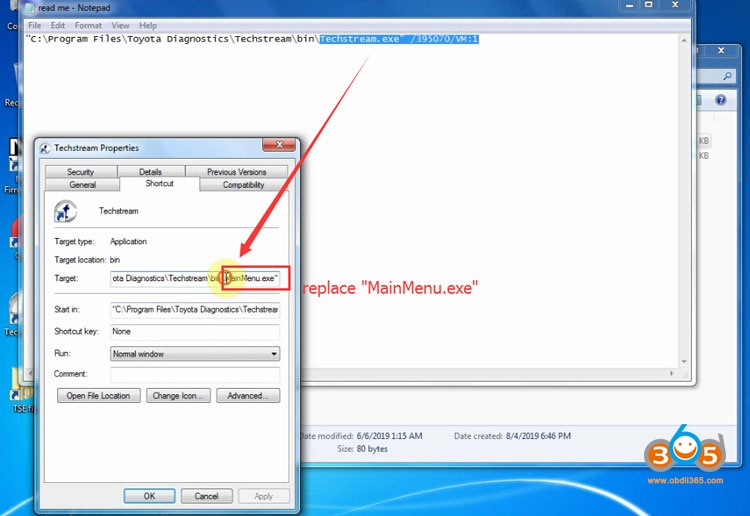The image size is (750, 516).
Task: Click the Open File Location button
Action: (x=99, y=395)
